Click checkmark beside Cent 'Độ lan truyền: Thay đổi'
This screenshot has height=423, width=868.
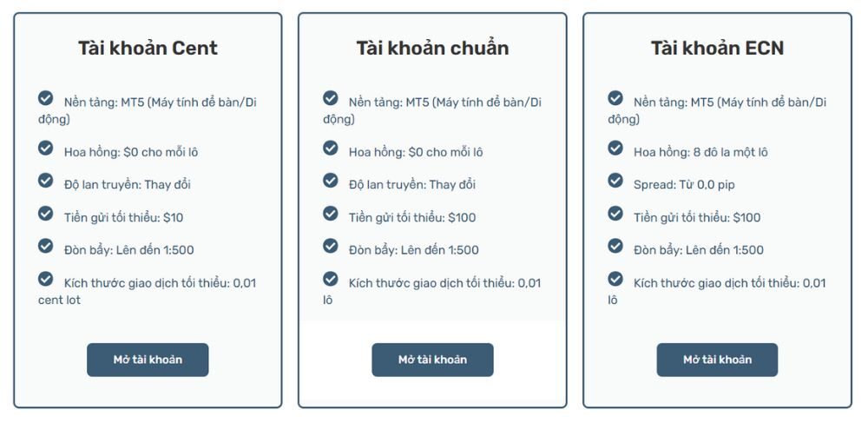[x=46, y=181]
